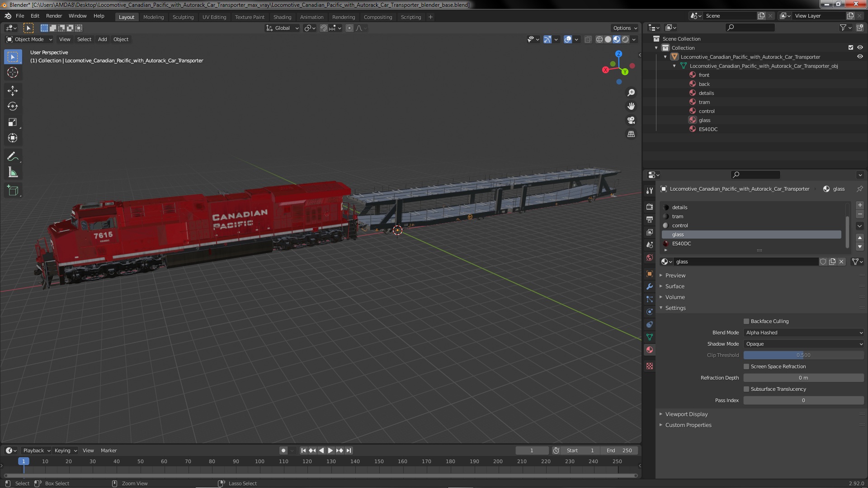Click the Options button in viewport header

pos(625,28)
